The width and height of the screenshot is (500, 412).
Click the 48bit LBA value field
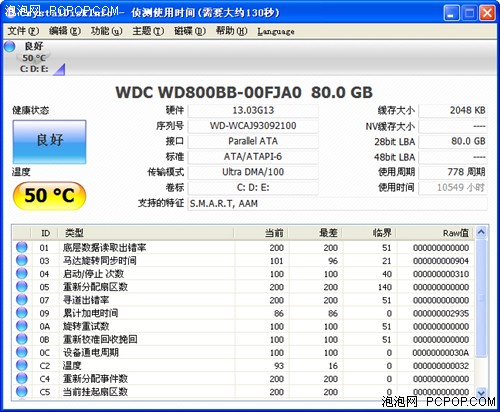(453, 157)
